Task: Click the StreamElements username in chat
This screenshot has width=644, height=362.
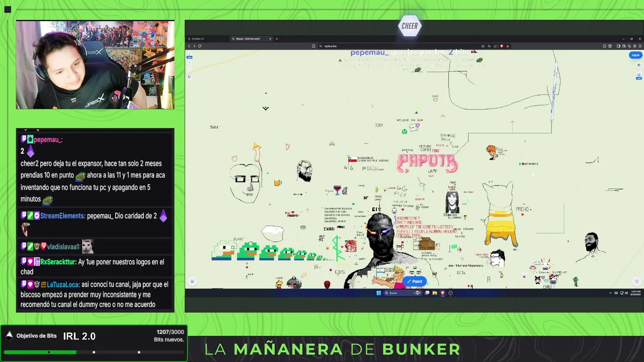Action: 62,216
